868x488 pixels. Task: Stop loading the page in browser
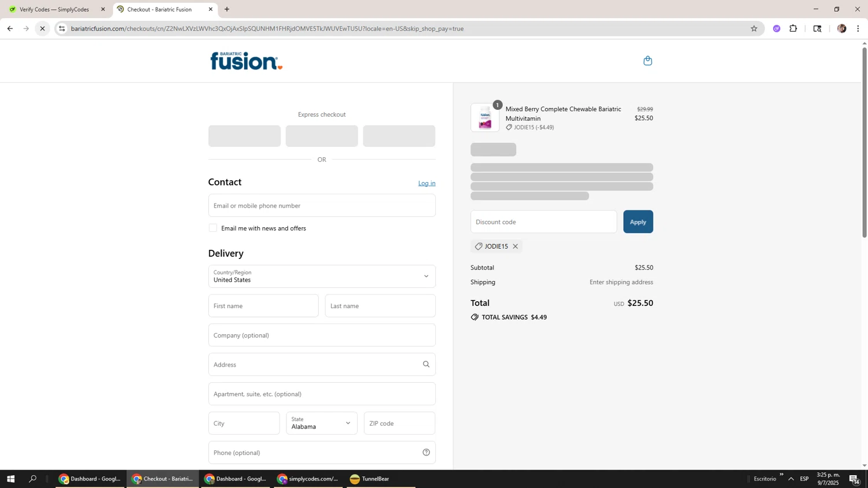point(42,28)
